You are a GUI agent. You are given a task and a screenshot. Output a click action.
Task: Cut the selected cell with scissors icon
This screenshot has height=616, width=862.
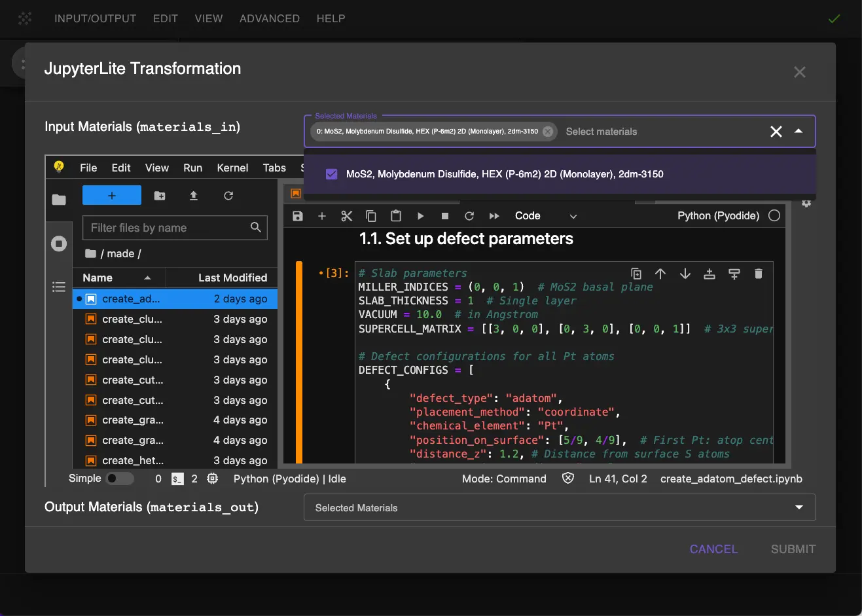click(347, 216)
